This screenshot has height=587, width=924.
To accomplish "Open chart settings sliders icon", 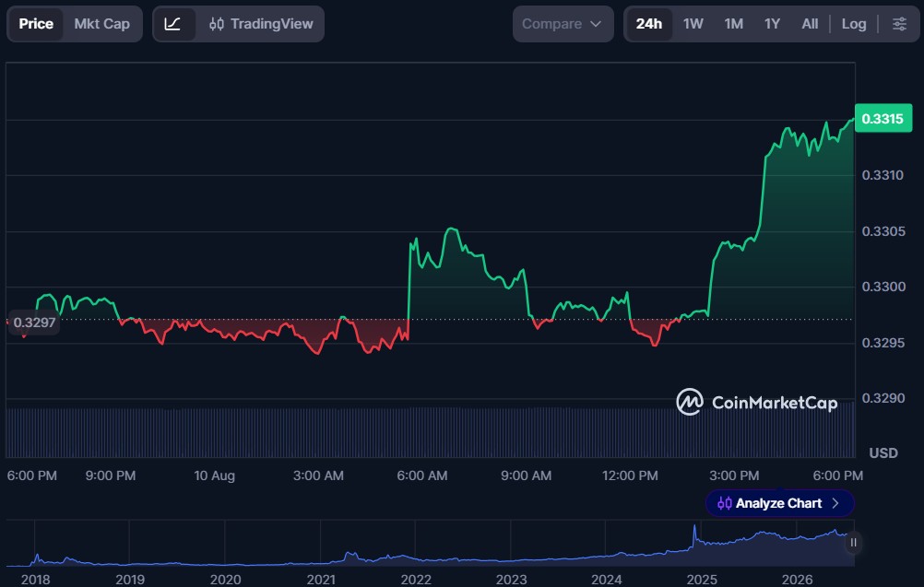I will pos(899,24).
